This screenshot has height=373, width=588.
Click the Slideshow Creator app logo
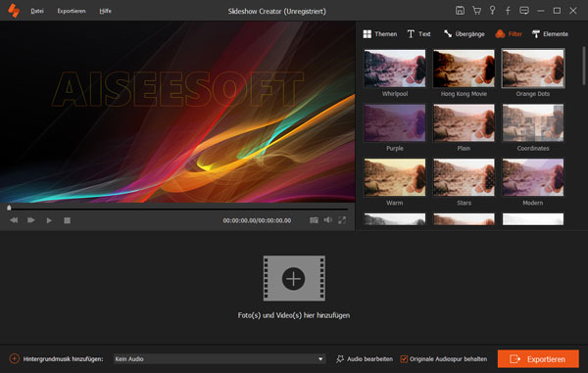tap(14, 11)
